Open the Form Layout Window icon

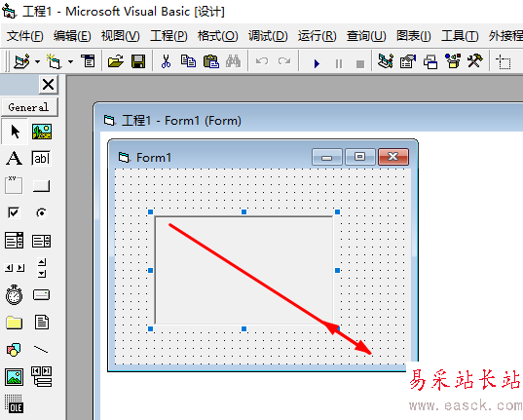click(x=430, y=61)
